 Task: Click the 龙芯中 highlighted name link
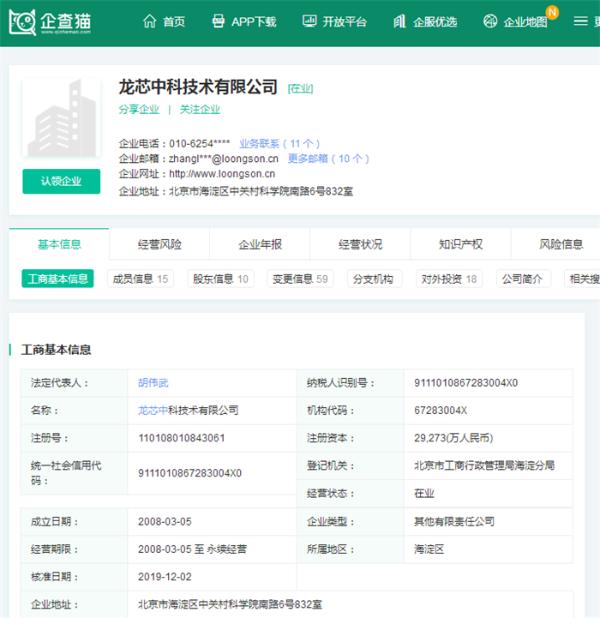(x=153, y=410)
